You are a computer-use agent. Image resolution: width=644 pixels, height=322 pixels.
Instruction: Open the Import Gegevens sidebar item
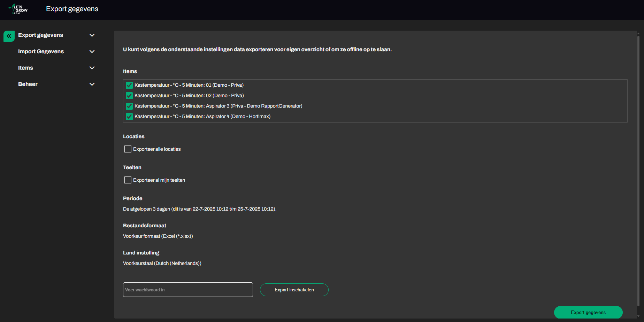[x=41, y=52]
